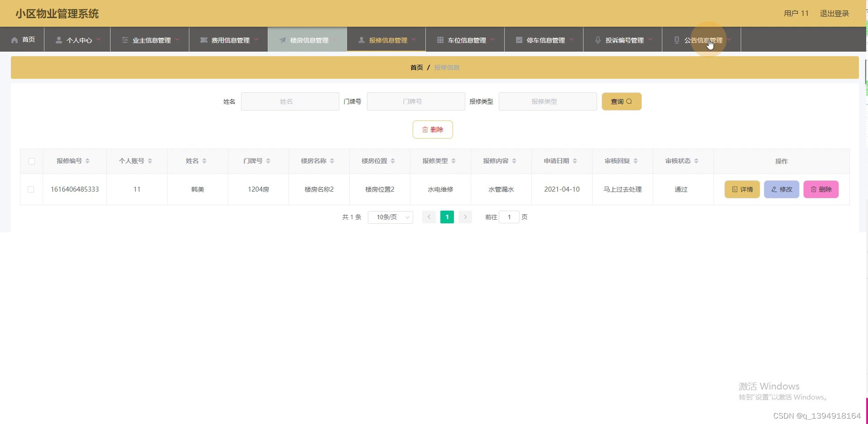Click the home icon in the navigation bar
The width and height of the screenshot is (868, 424).
click(14, 40)
